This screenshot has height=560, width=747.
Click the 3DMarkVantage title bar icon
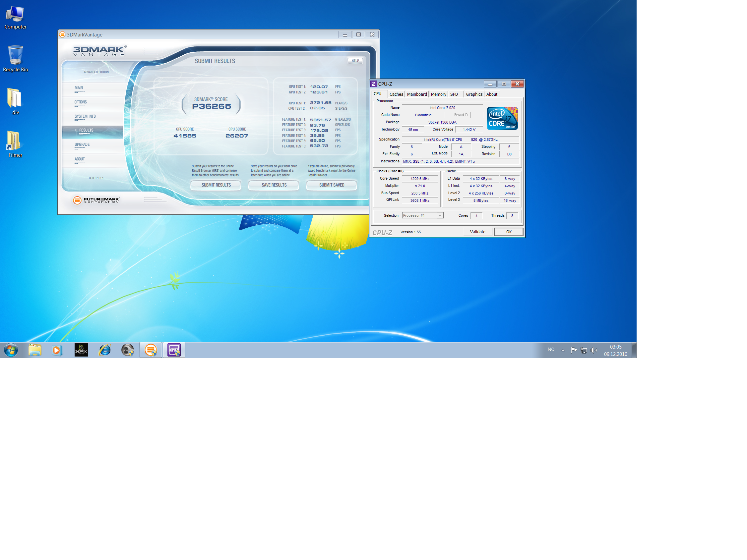pyautogui.click(x=62, y=34)
